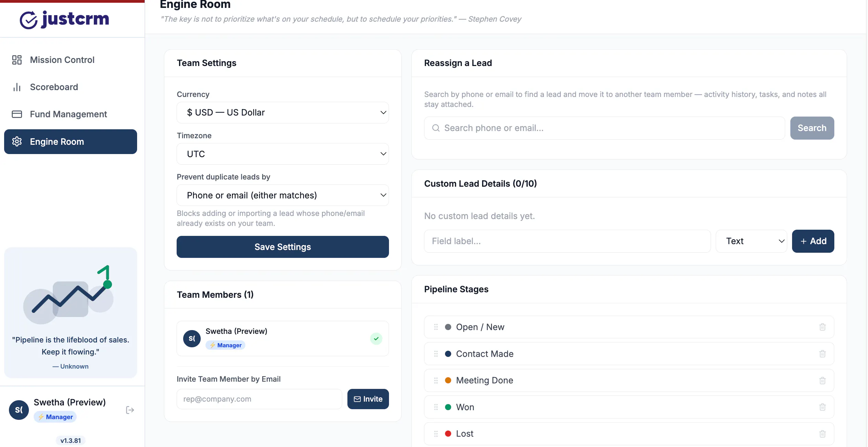The width and height of the screenshot is (868, 447).
Task: Click the justcrm logo
Action: pos(64,19)
